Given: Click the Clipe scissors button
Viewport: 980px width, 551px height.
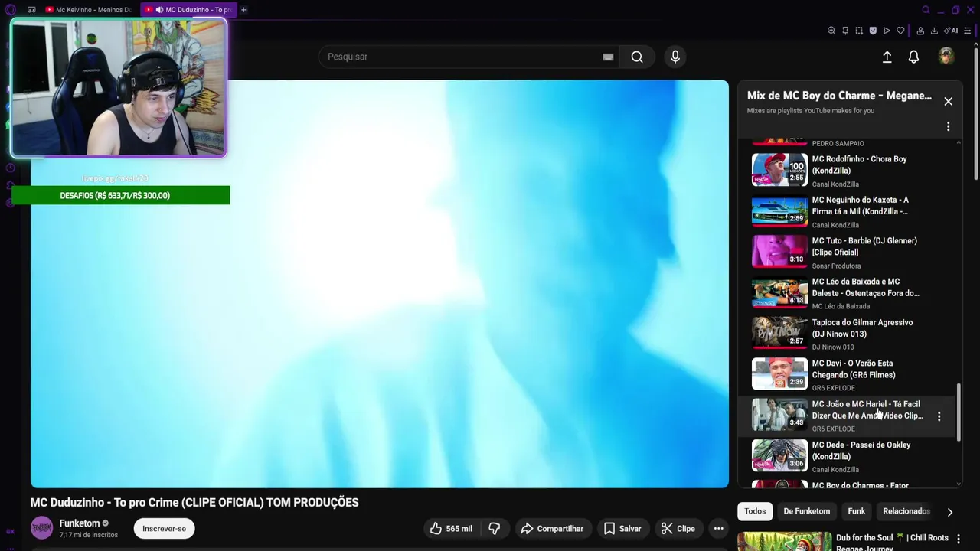Looking at the screenshot, I should 678,528.
